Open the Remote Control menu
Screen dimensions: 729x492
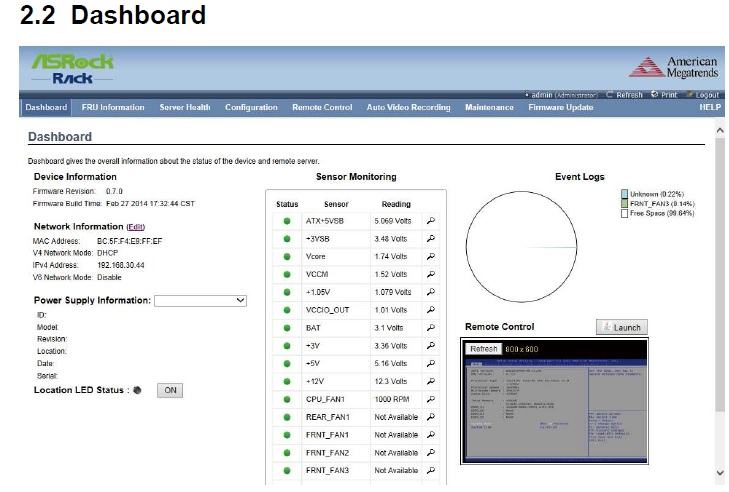coord(322,107)
